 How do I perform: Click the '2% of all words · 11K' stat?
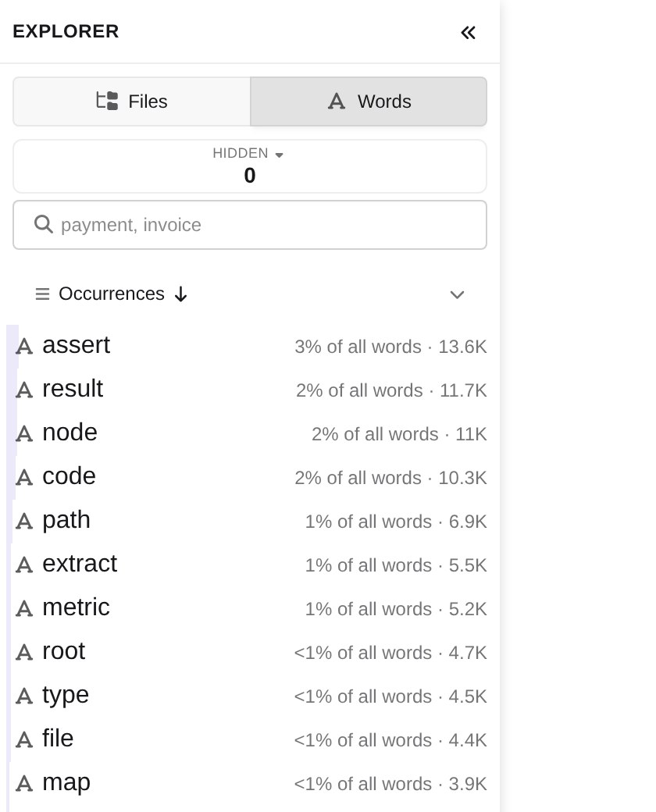pos(399,434)
